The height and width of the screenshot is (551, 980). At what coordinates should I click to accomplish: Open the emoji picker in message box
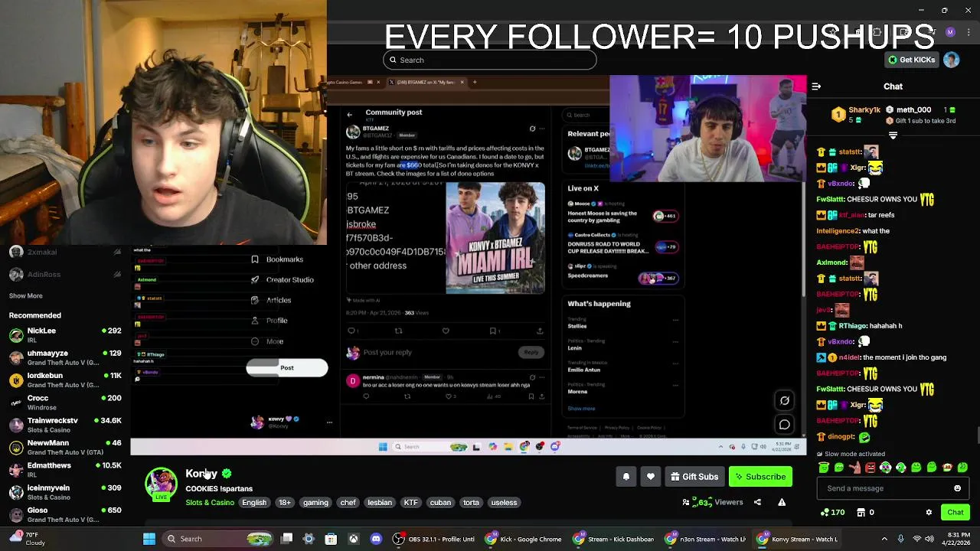pyautogui.click(x=957, y=488)
